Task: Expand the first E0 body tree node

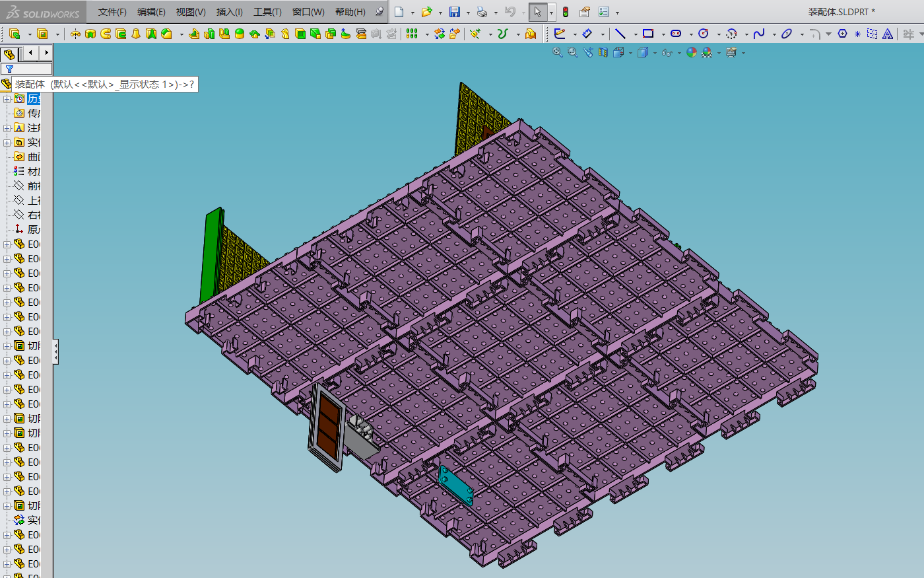Action: click(7, 244)
